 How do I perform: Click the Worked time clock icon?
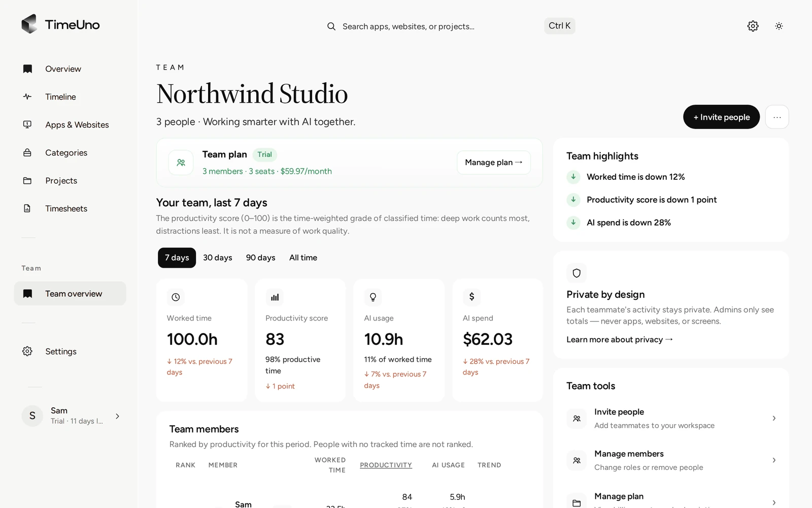click(x=176, y=297)
